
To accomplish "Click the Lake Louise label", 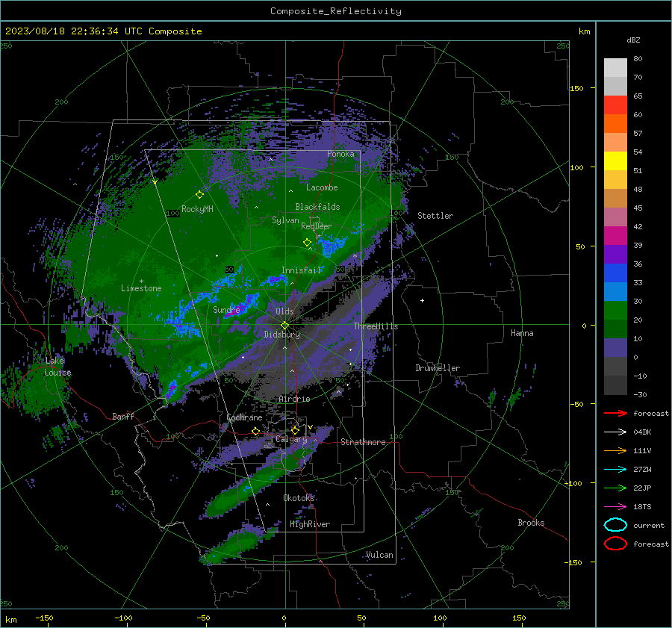I will pos(57,367).
